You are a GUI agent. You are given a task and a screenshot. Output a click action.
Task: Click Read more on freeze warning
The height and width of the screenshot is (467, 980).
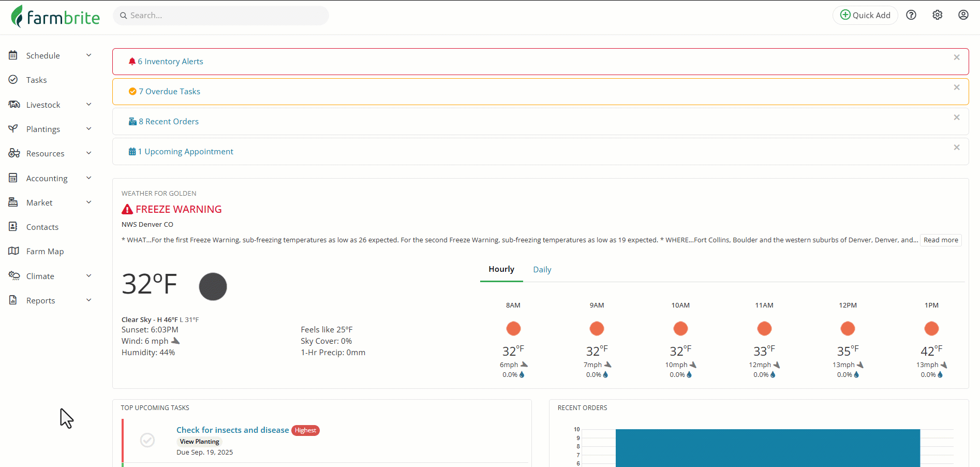[x=941, y=240]
